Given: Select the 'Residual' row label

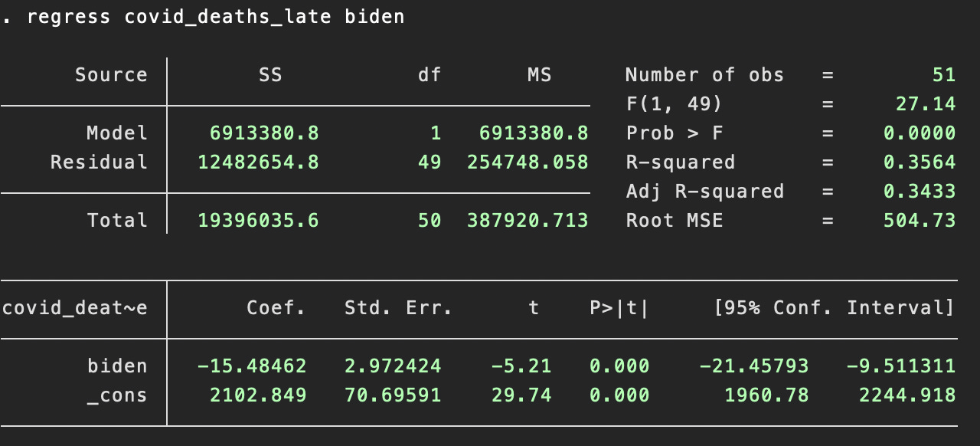Looking at the screenshot, I should tap(99, 162).
